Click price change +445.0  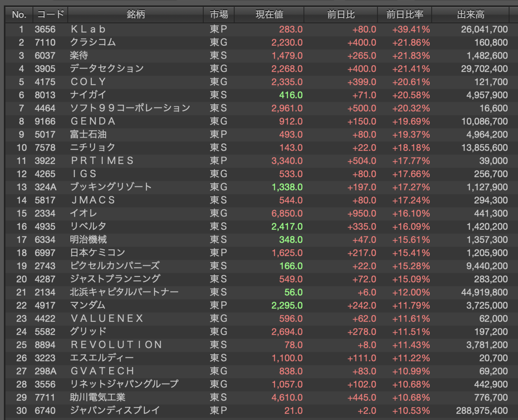pyautogui.click(x=362, y=398)
